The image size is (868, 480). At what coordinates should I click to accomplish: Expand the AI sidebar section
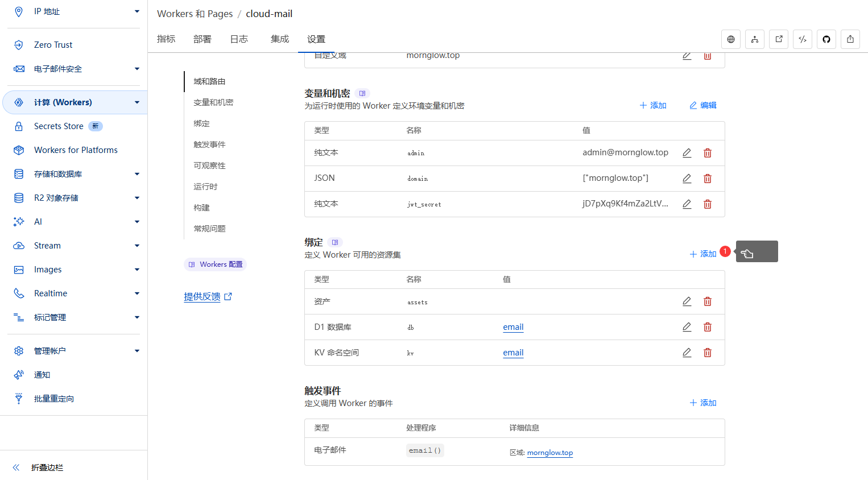[137, 222]
